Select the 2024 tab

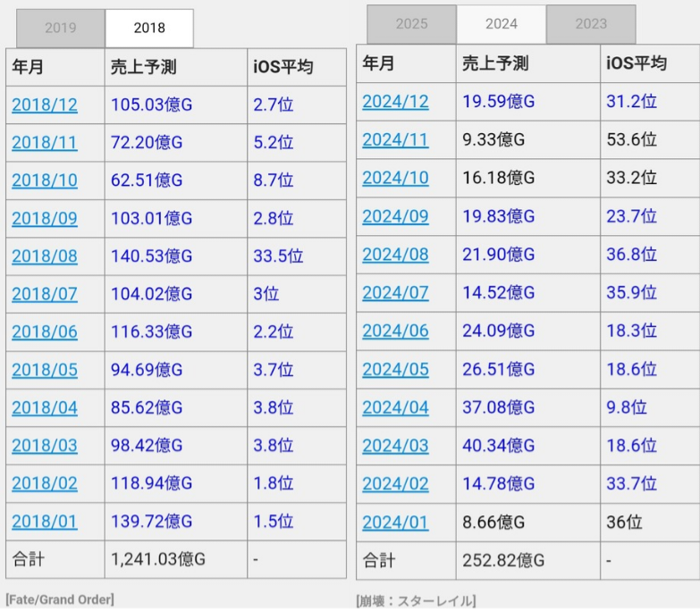pos(502,24)
